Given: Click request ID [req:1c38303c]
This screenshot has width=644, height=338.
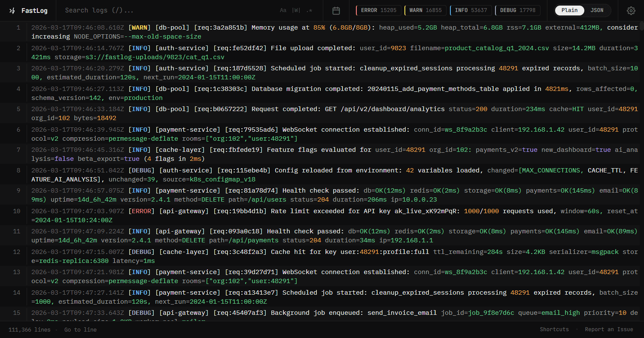Looking at the screenshot, I should pyautogui.click(x=221, y=89).
